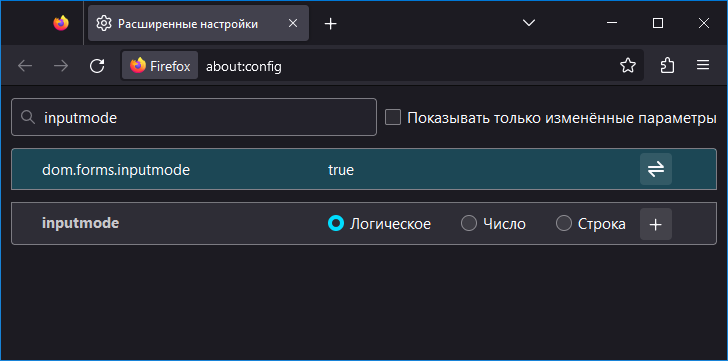Screen dimensions: 728x361
Task: Select the Логическое radio option
Action: [336, 224]
